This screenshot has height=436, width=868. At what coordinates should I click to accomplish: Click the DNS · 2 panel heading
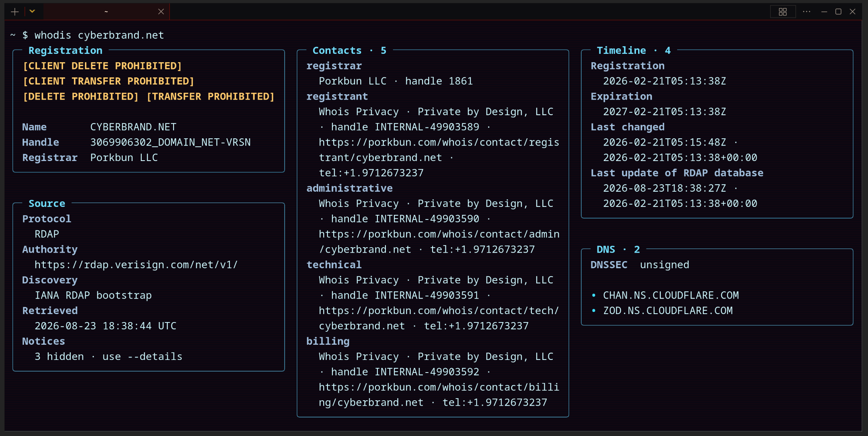[618, 250]
